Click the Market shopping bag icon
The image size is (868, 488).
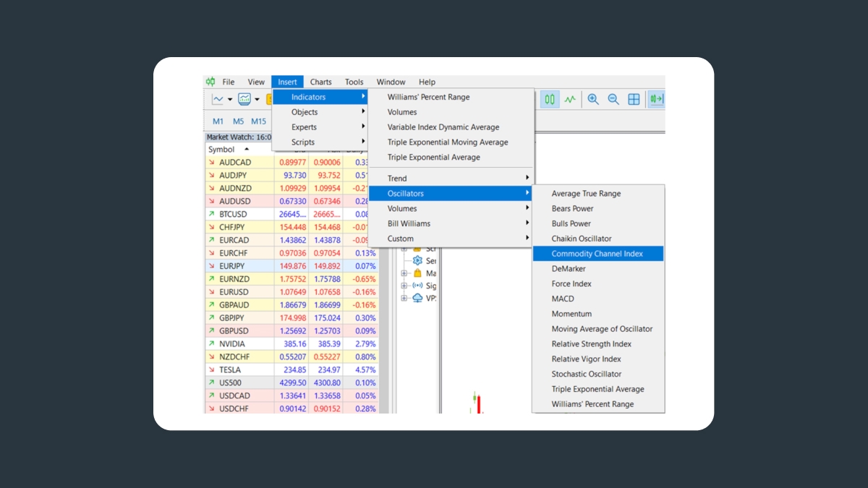(x=417, y=273)
